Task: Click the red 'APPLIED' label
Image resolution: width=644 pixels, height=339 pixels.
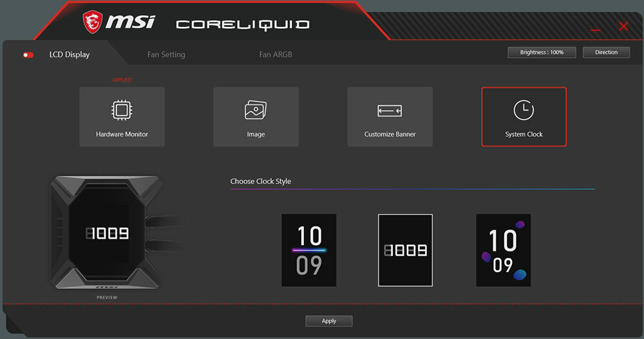Action: click(x=122, y=80)
